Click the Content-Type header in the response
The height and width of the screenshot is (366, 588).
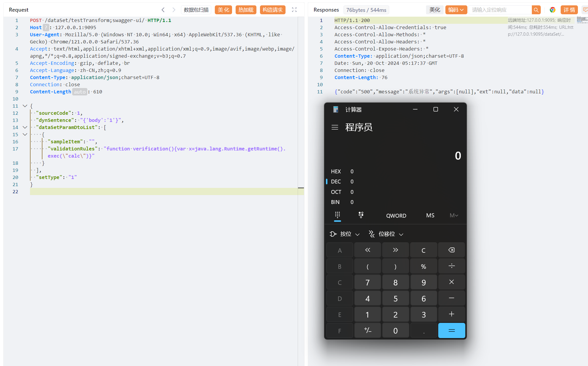[353, 56]
